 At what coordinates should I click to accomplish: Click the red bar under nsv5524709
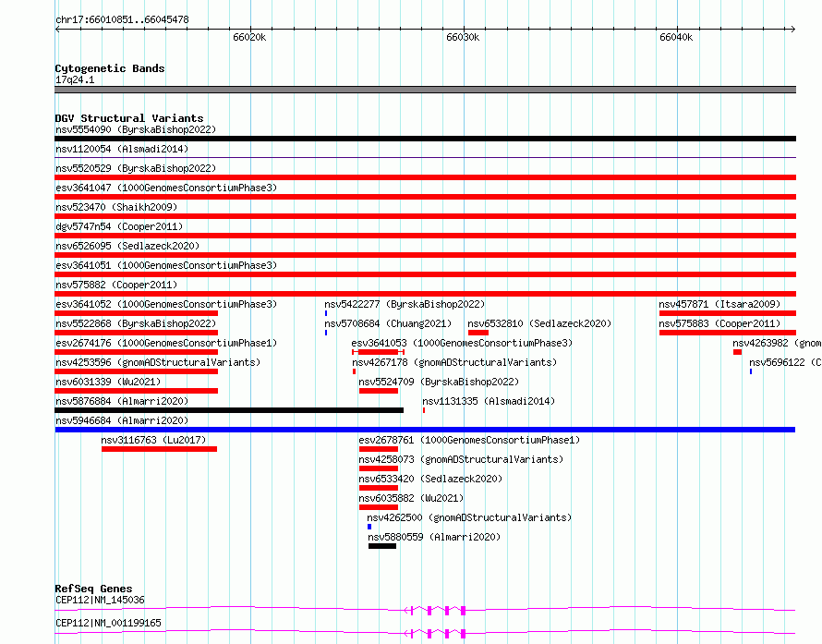pos(379,391)
